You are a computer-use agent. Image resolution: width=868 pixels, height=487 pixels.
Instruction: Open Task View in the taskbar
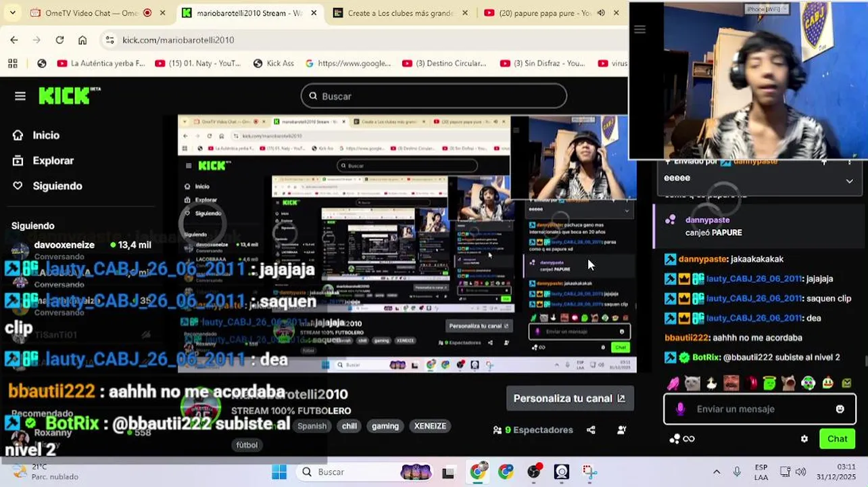448,472
